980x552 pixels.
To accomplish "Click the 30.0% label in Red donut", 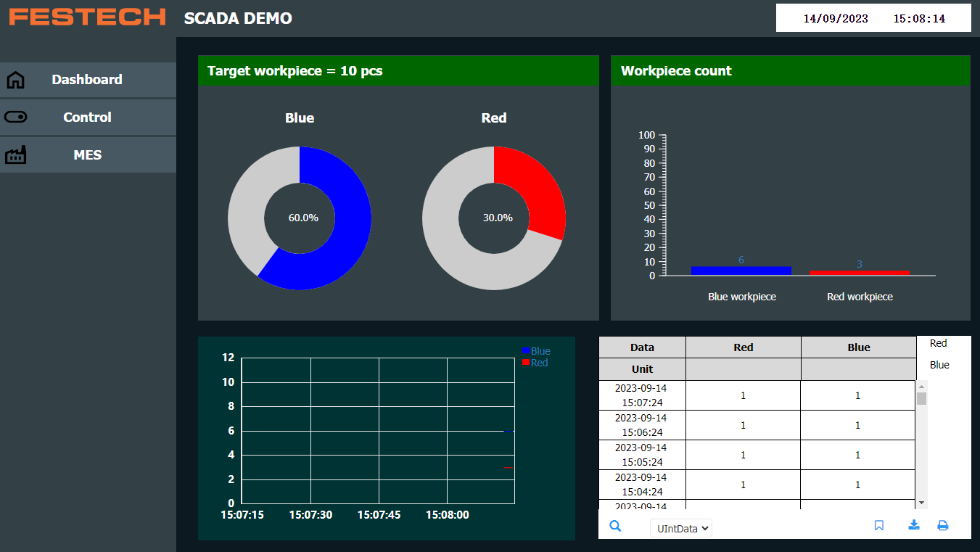I will [x=498, y=218].
